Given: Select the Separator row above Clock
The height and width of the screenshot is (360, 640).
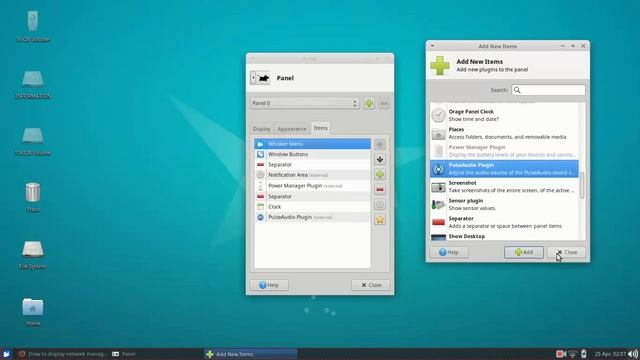Looking at the screenshot, I should tap(312, 196).
